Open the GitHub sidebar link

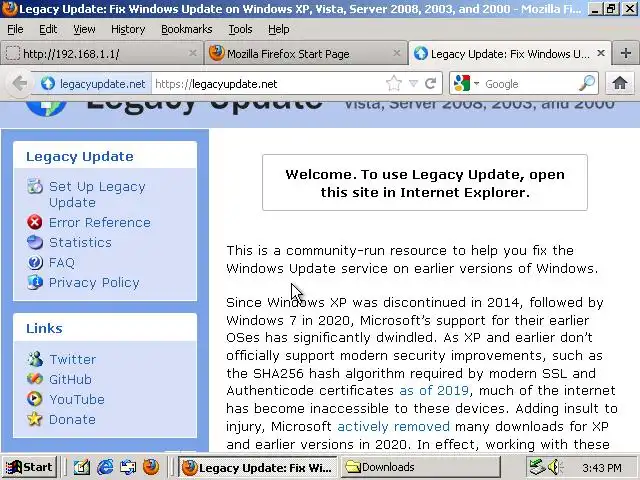click(x=70, y=379)
